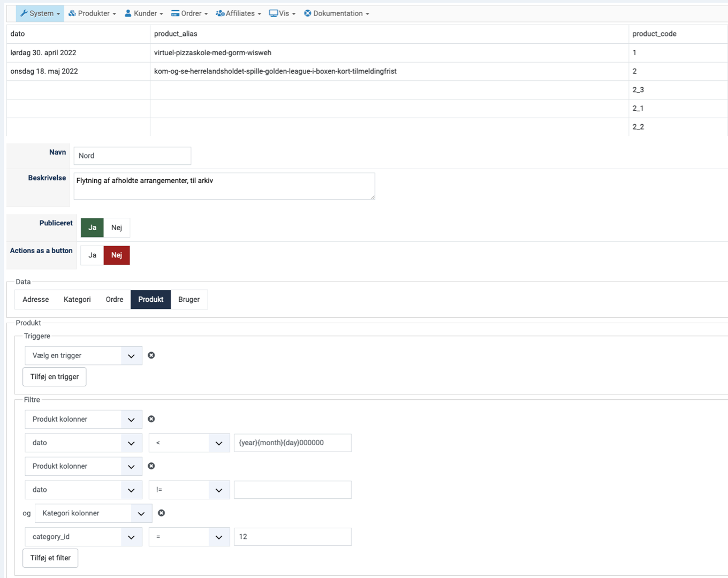
Task: Focus the {year}{month}{day}000000 value field
Action: point(293,443)
